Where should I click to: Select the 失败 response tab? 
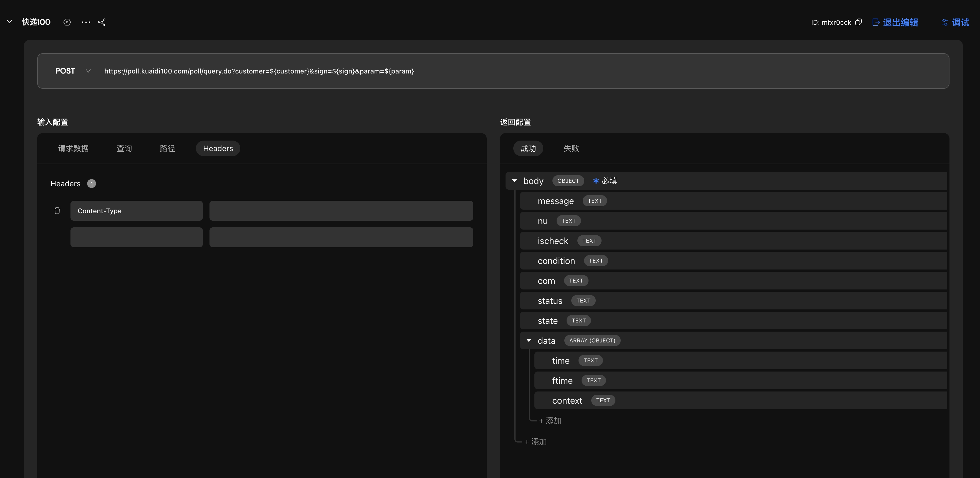[571, 148]
